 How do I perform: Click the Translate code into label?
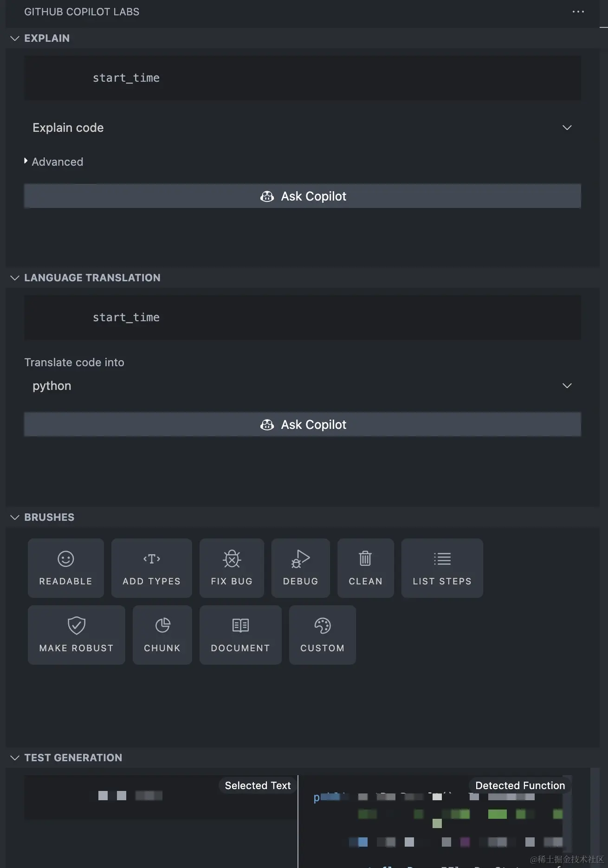click(74, 363)
